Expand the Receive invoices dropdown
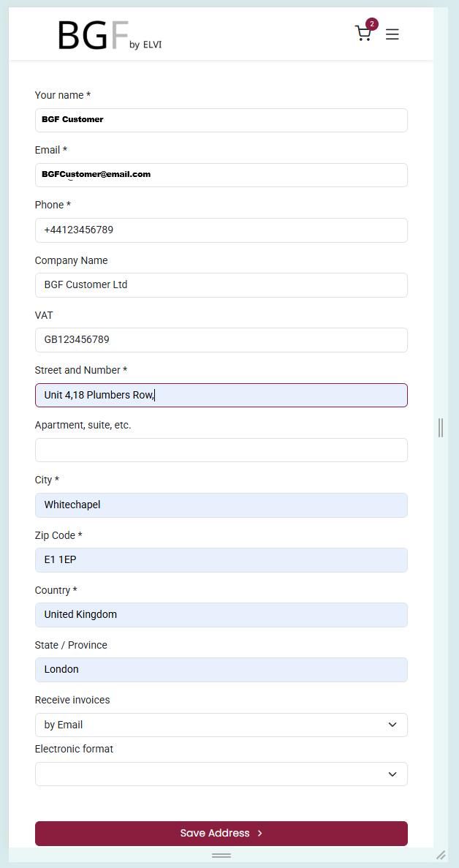459x868 pixels. click(221, 725)
